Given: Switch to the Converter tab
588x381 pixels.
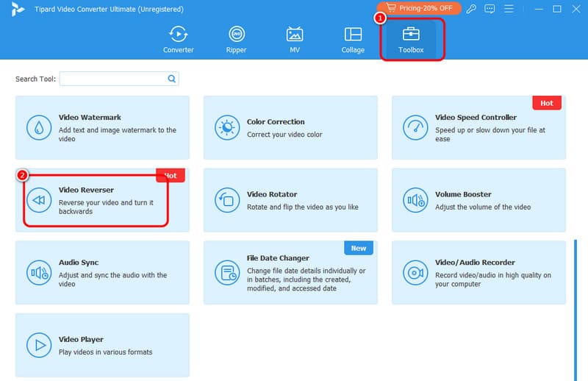Looking at the screenshot, I should [x=179, y=40].
